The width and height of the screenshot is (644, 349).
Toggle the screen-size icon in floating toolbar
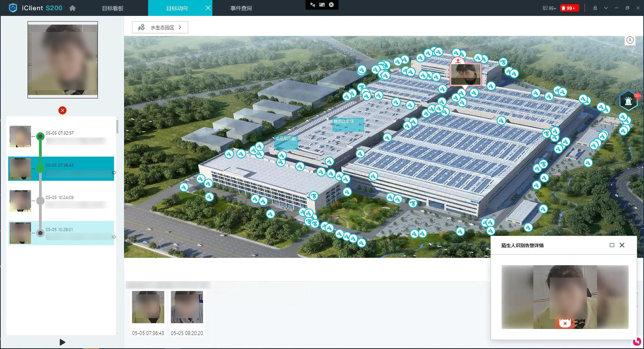pos(322,5)
